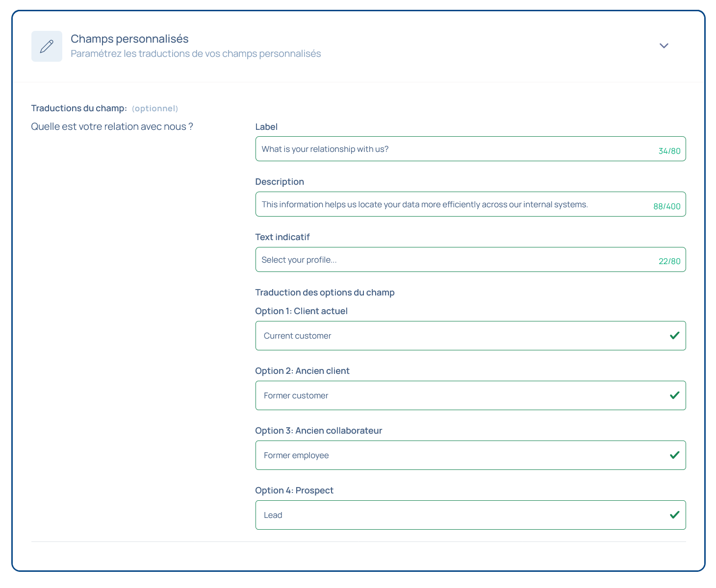
Task: Click the Champs personnalisés header title
Action: coord(129,39)
